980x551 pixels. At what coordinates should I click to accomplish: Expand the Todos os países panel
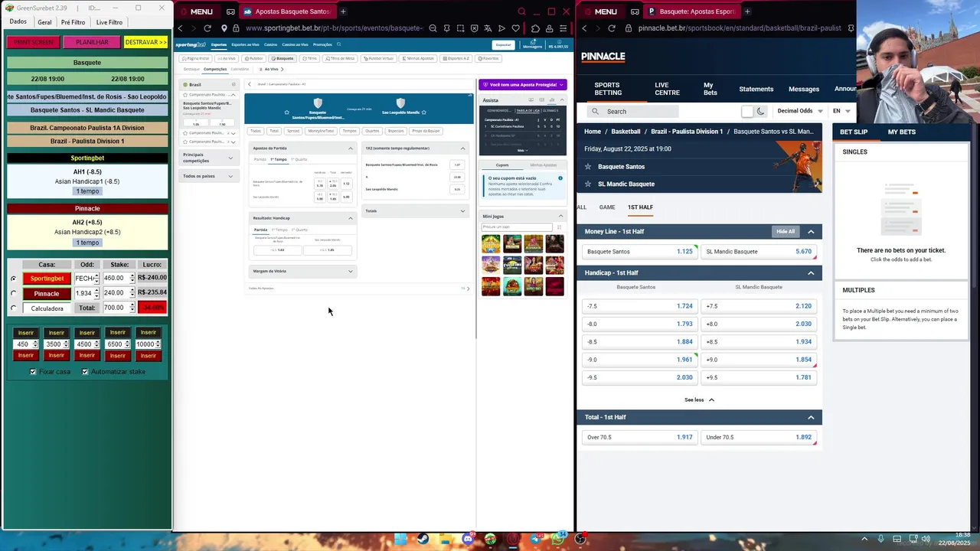[x=208, y=176]
